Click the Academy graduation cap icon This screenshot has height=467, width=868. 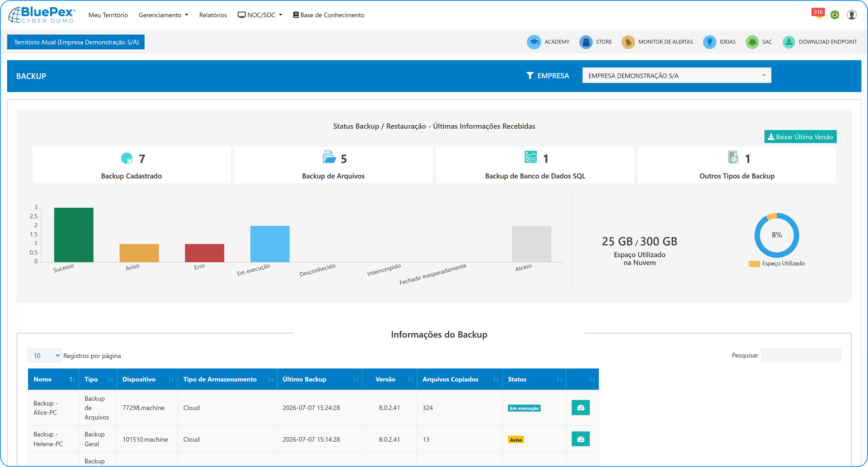tap(534, 42)
